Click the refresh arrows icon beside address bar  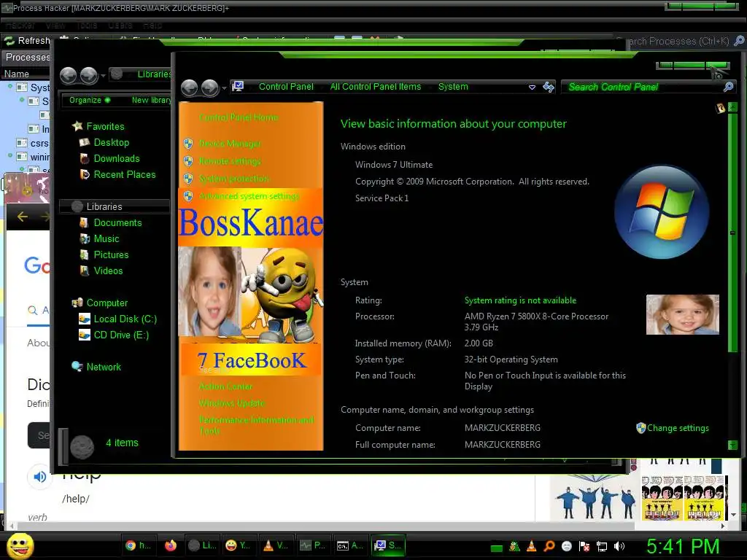[549, 87]
